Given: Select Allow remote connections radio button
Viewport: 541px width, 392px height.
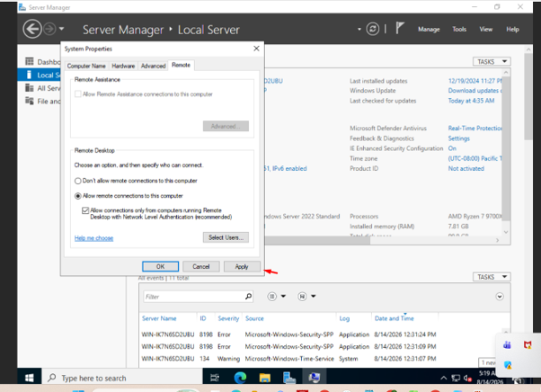Looking at the screenshot, I should point(78,196).
